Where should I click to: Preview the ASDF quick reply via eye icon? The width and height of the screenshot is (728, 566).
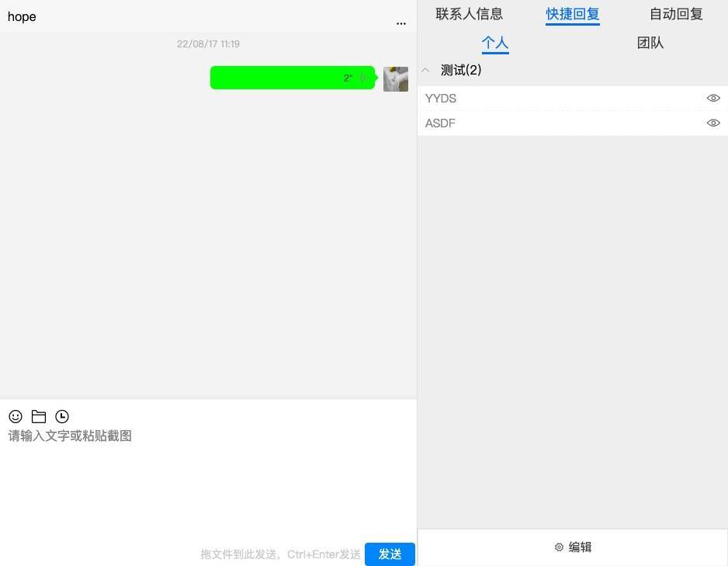(713, 123)
